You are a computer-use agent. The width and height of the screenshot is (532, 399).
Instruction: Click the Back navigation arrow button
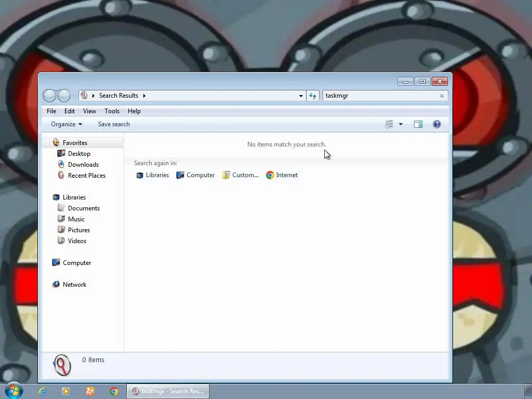pos(49,96)
